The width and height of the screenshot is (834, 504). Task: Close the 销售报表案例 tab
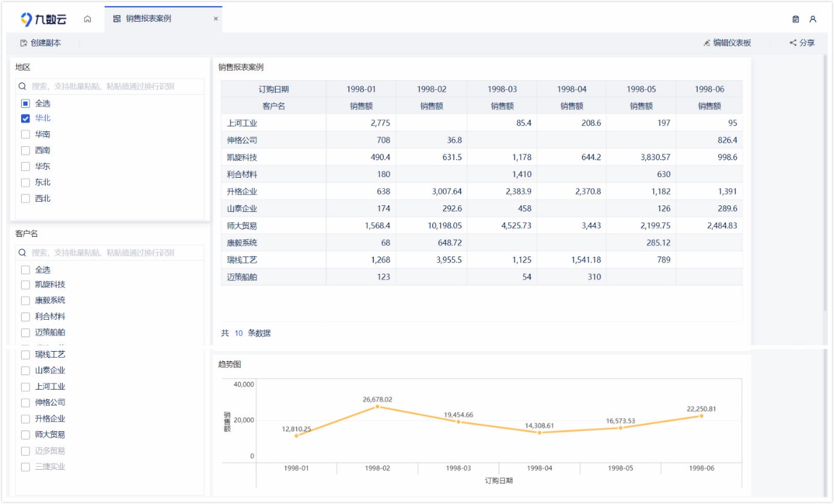pos(216,19)
